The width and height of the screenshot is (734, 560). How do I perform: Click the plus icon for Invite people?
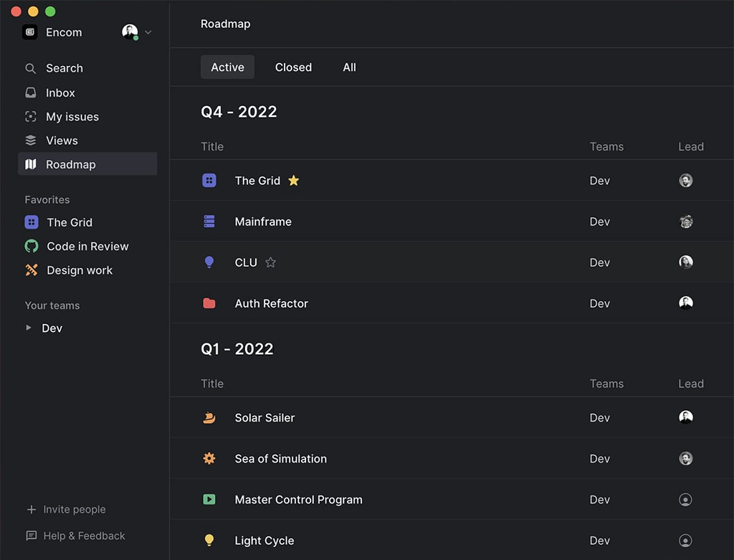coord(32,509)
